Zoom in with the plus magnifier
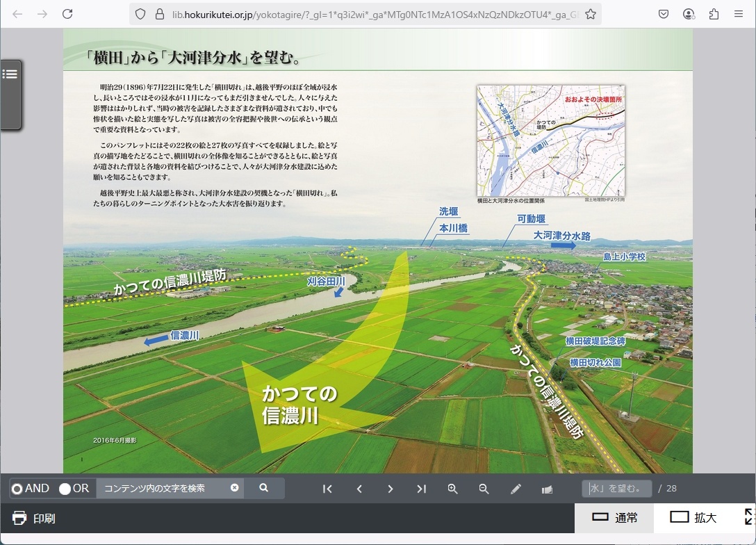This screenshot has height=545, width=756. pyautogui.click(x=452, y=489)
